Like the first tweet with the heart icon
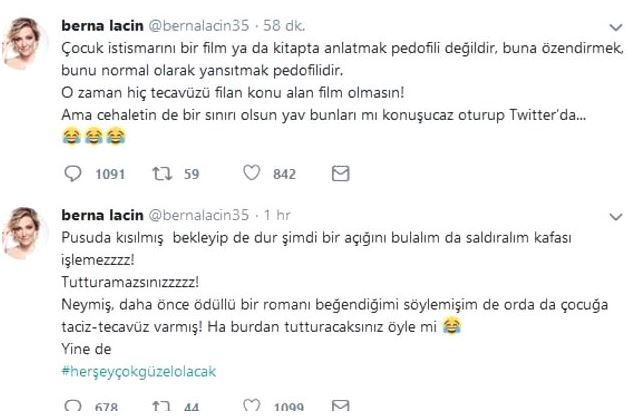 point(251,174)
